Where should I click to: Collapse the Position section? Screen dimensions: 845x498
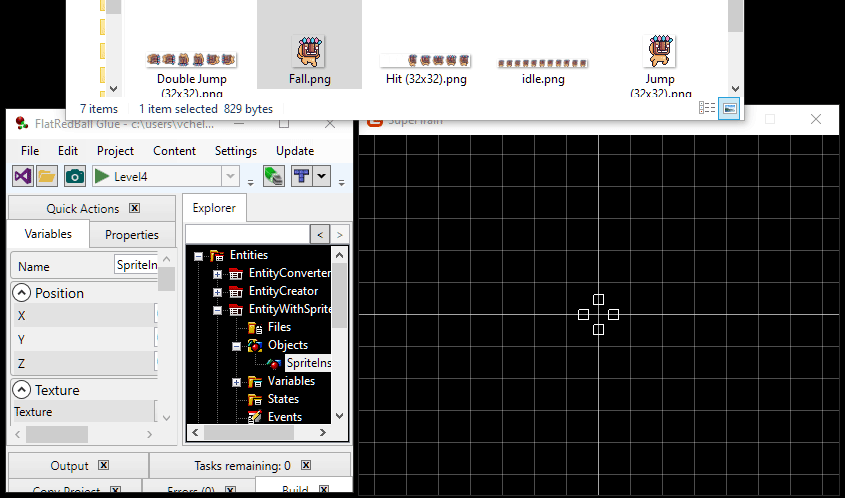click(21, 293)
